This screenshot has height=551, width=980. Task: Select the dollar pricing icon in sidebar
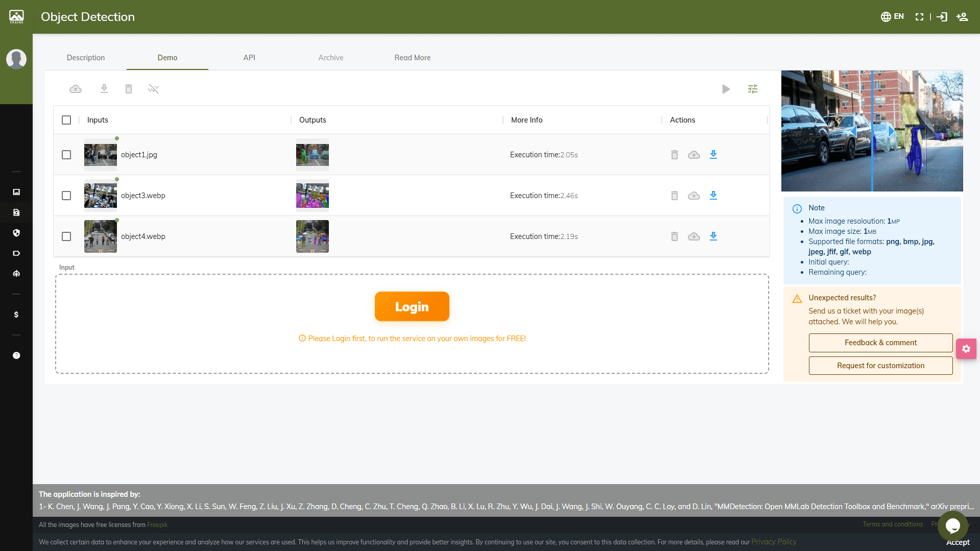[x=16, y=315]
